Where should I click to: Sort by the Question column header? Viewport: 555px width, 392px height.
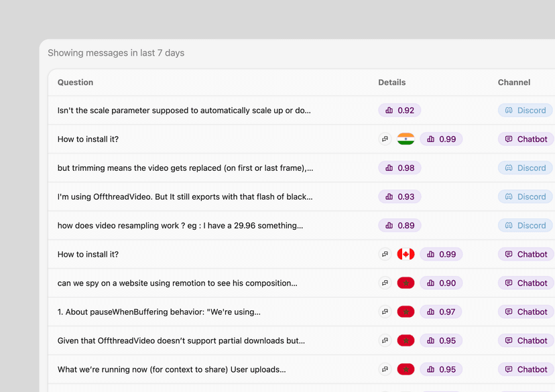[75, 82]
